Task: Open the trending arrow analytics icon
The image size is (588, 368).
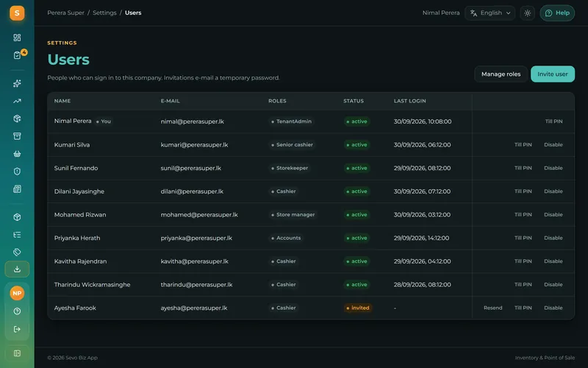Action: (x=17, y=101)
